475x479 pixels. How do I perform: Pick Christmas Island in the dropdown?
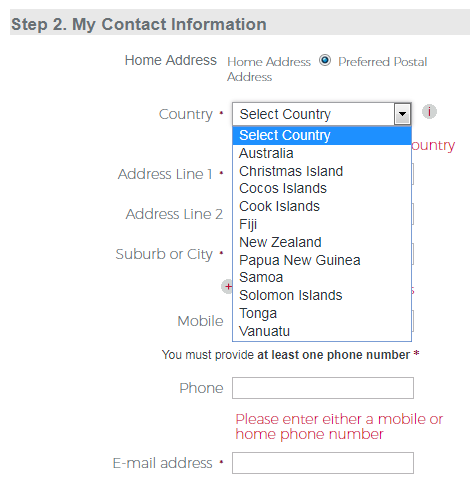[322, 171]
